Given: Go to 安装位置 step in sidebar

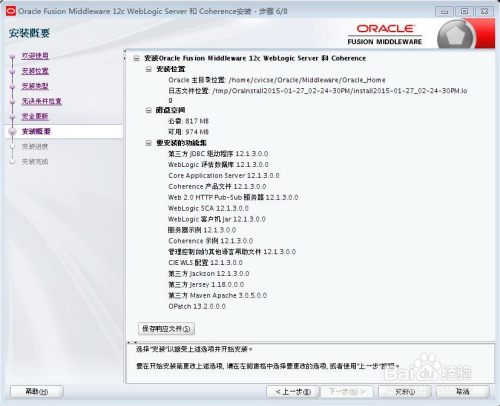Looking at the screenshot, I should point(35,71).
